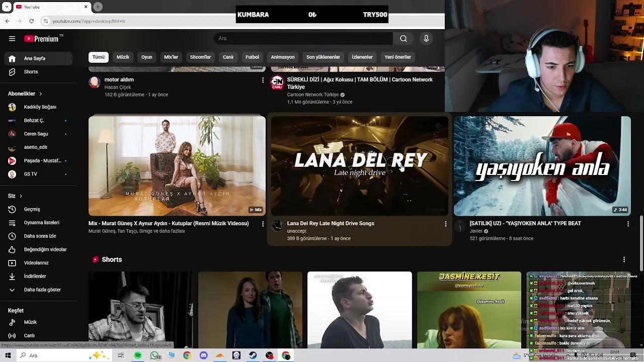This screenshot has width=644, height=362.
Task: Open Cartoon Network Türkiye channel avatar
Action: coord(277,82)
